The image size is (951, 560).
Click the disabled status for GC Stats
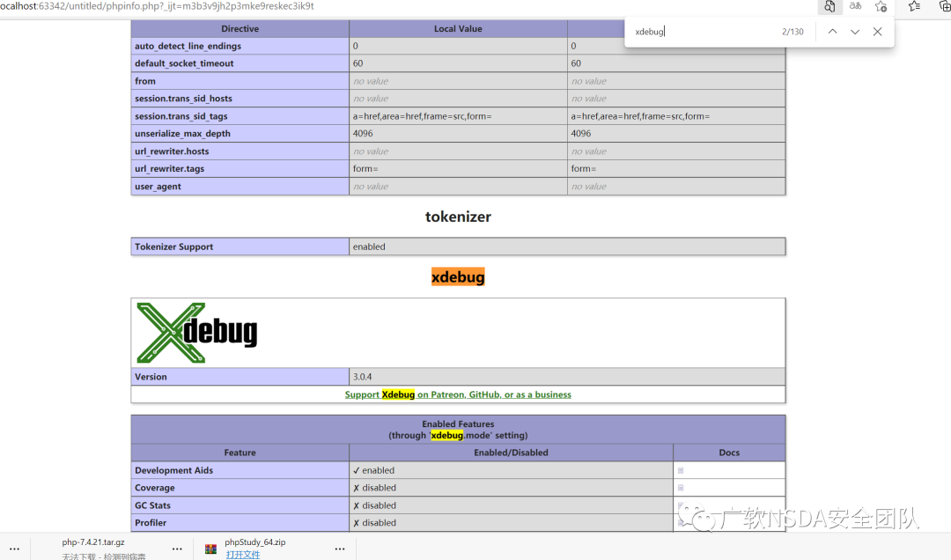(x=374, y=505)
